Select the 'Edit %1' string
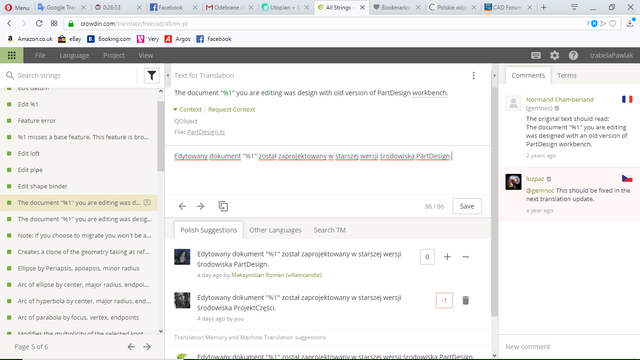This screenshot has height=360, width=640. [x=78, y=104]
